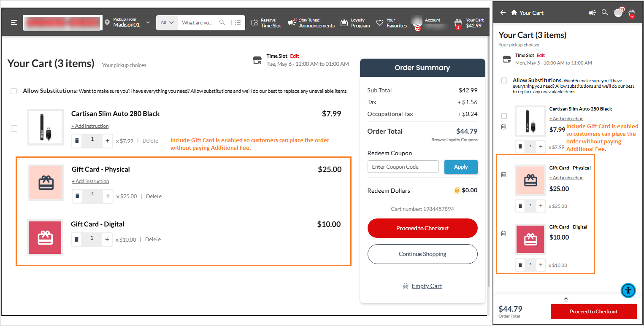Viewport: 644px width, 326px height.
Task: Click the search magnifier in the desktop header
Action: [222, 22]
